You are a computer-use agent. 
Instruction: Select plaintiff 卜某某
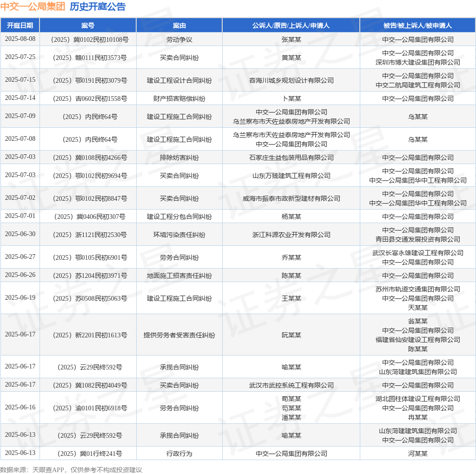(x=291, y=99)
